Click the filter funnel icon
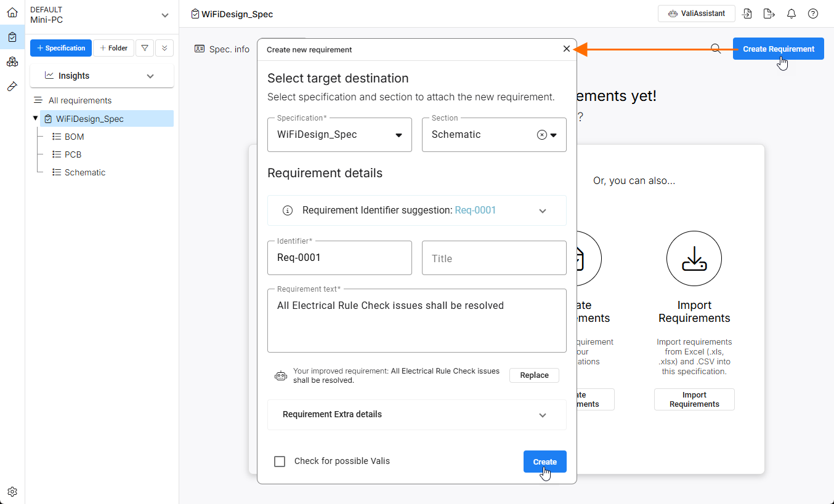This screenshot has width=834, height=504. click(x=144, y=48)
